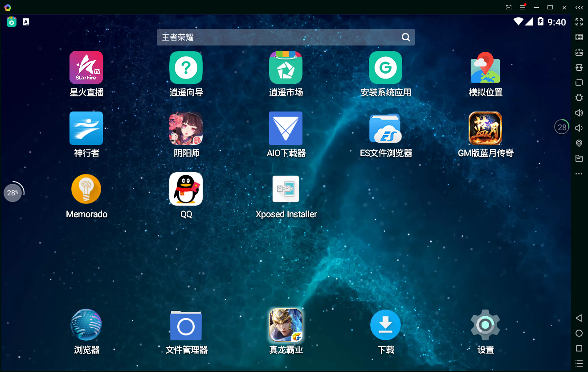Screen dimensions: 588x372
Task: Open the shared folder sidebar icon
Action: point(579,158)
